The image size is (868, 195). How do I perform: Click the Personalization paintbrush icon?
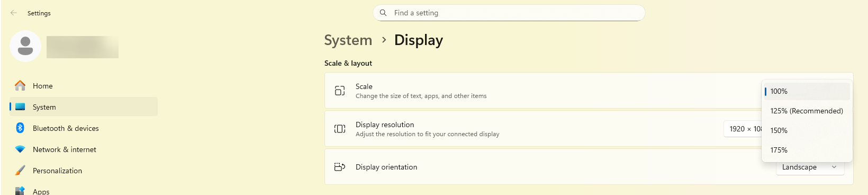tap(20, 170)
